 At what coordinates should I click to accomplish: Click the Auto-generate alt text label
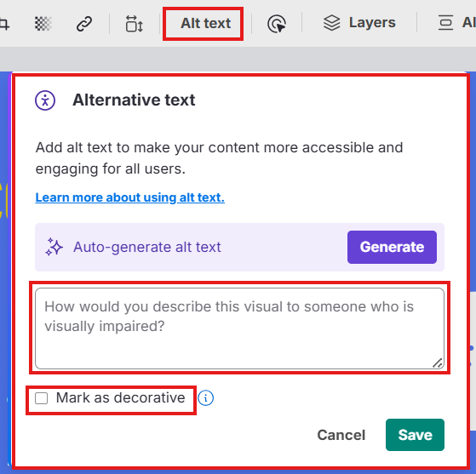[147, 247]
